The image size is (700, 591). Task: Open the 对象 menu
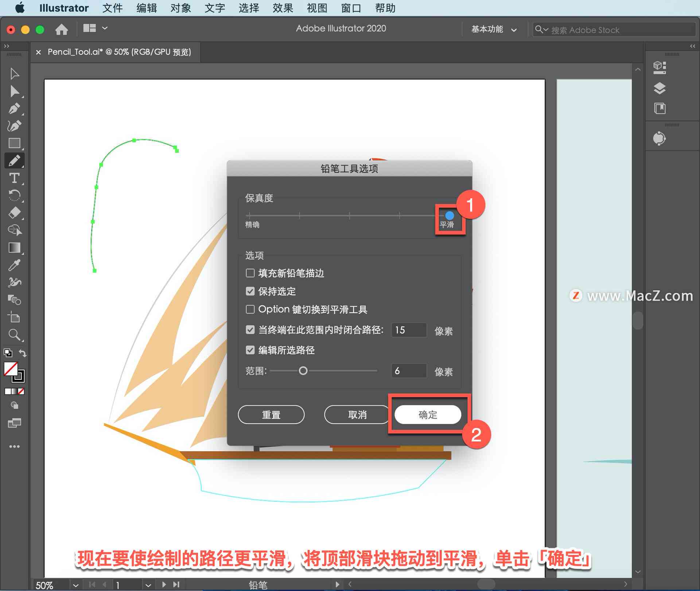[x=180, y=8]
